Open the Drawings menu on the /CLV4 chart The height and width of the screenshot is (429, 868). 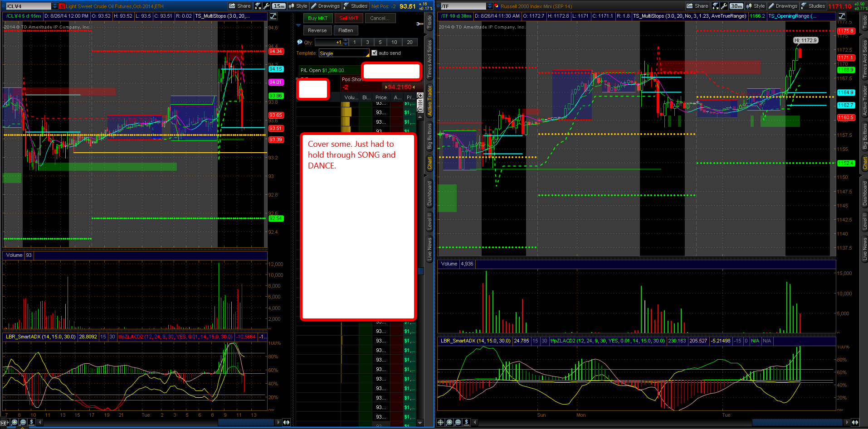[325, 6]
